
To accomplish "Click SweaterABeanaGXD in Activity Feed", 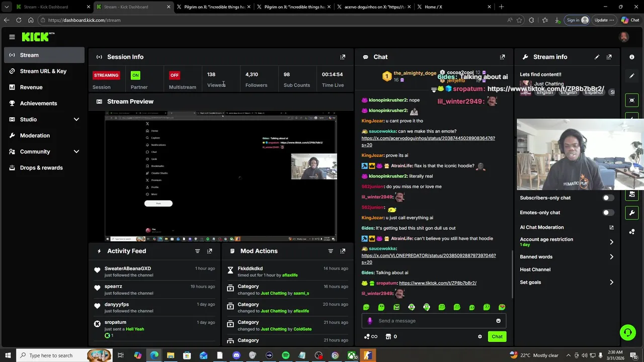I will pyautogui.click(x=128, y=268).
